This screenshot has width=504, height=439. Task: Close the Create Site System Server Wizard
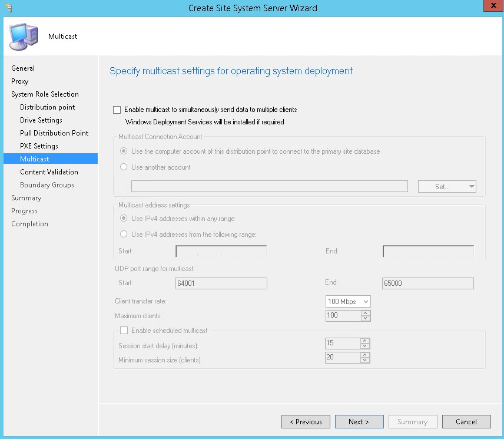pos(493,5)
